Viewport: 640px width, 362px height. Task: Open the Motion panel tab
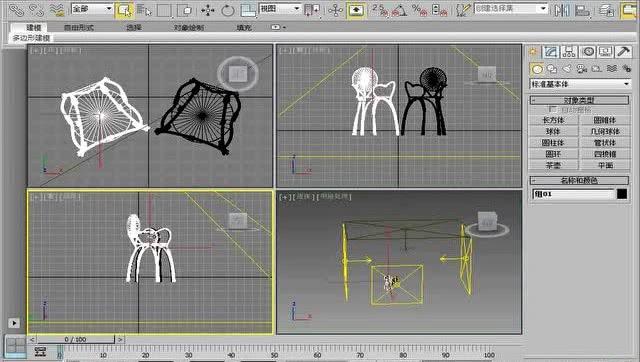click(588, 52)
